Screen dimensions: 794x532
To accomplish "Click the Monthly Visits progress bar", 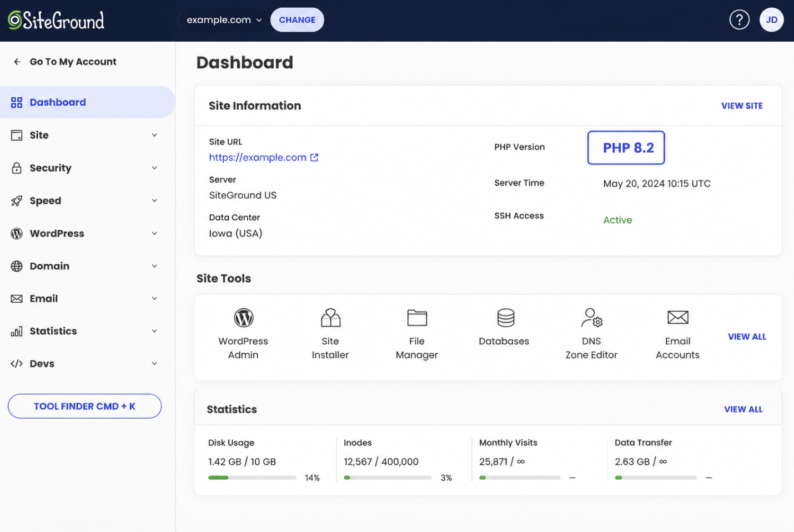I will [520, 478].
